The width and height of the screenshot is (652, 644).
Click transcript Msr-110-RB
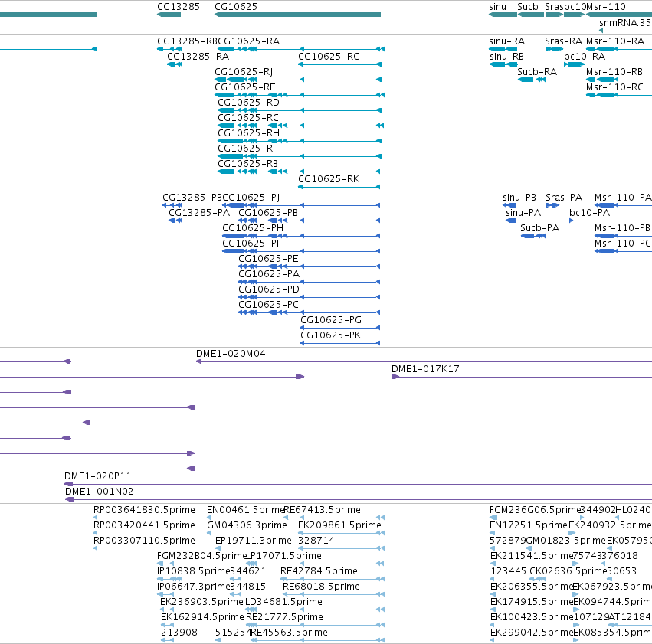point(614,72)
